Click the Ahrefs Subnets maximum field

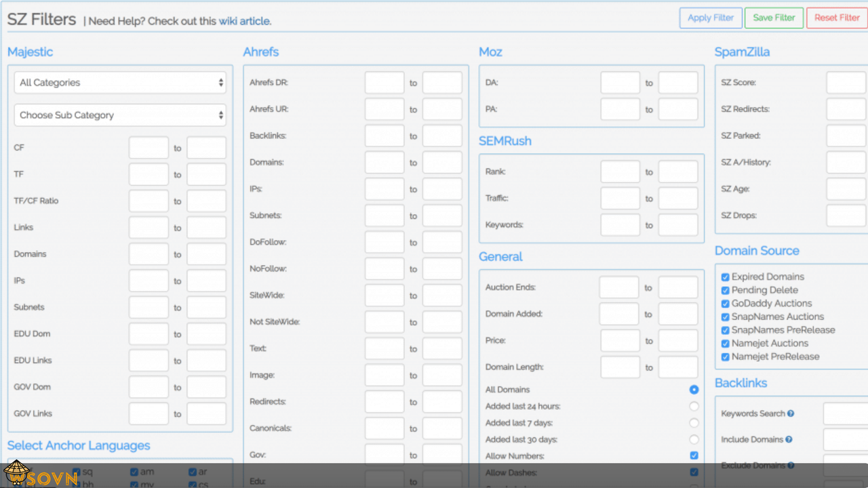[442, 216]
